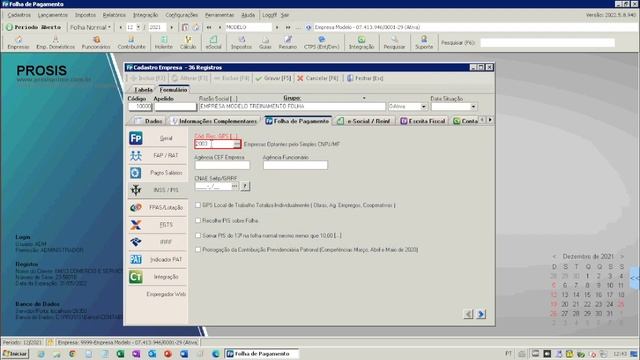Image resolution: width=640 pixels, height=360 pixels.
Task: Open the Funcionários toolbar icon
Action: (96, 42)
